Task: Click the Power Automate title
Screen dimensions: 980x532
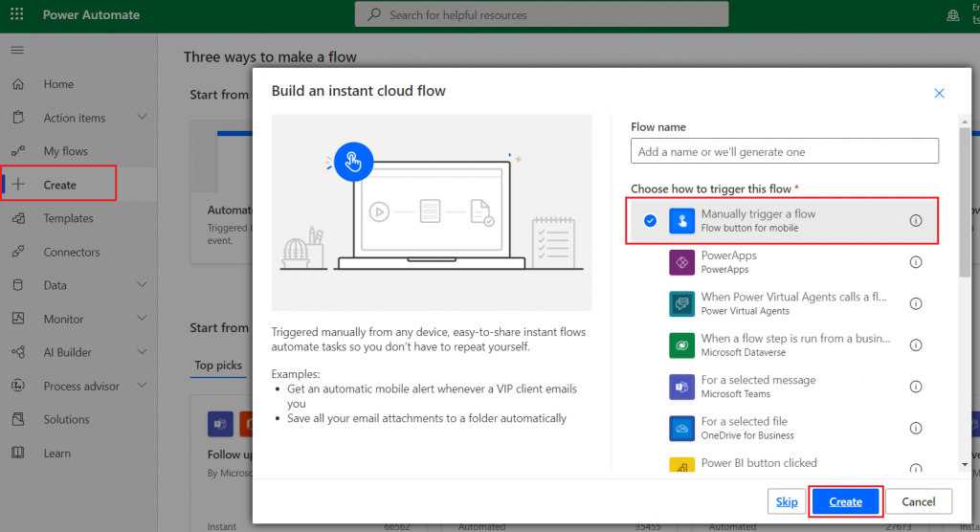Action: point(91,14)
